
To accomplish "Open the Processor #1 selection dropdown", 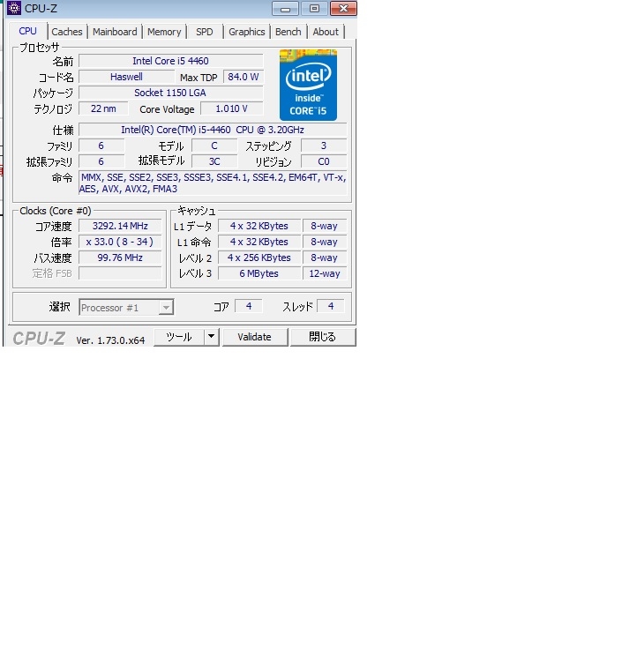I will [x=126, y=307].
